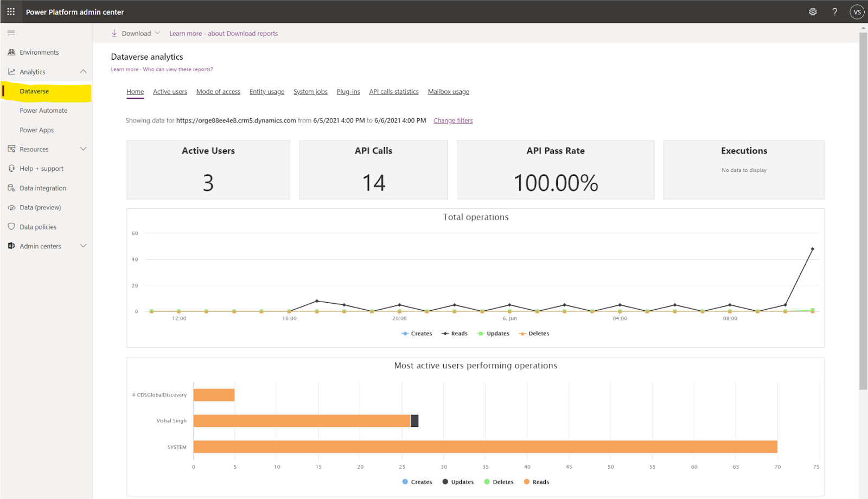Open the app launcher waffle icon
The width and height of the screenshot is (868, 499).
coord(11,11)
